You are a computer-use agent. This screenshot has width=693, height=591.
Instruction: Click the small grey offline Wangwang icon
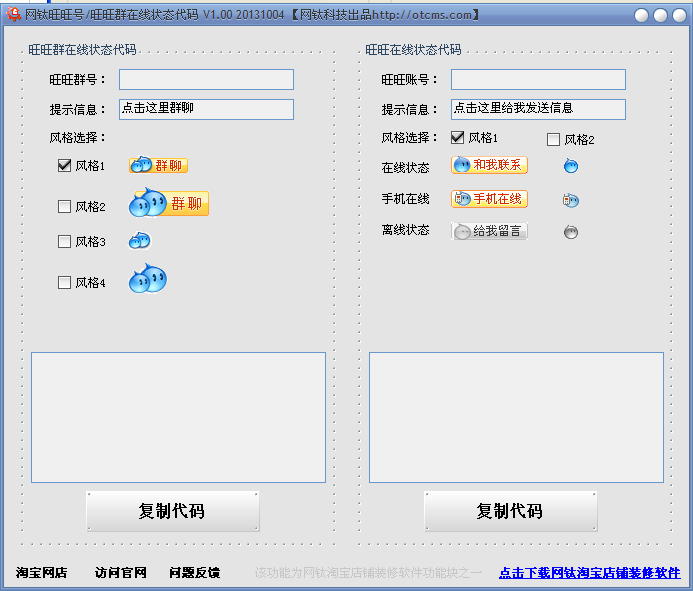point(571,232)
